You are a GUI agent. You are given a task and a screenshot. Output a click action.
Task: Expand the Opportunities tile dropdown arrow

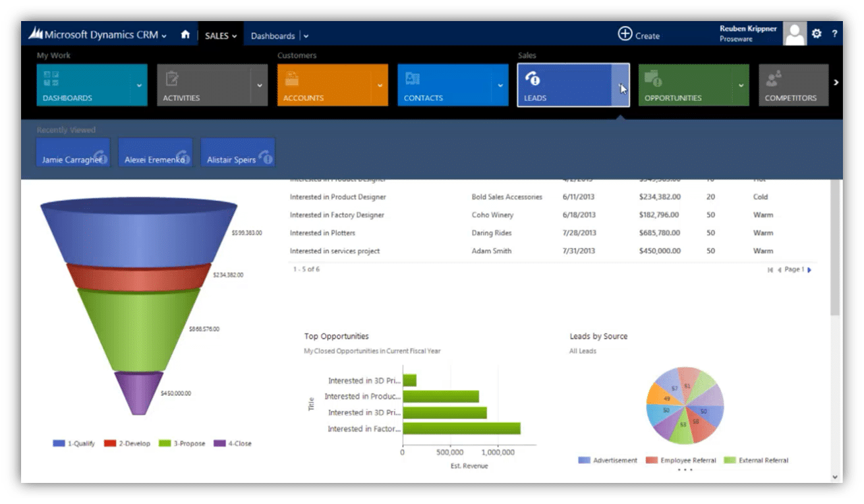[x=741, y=85]
